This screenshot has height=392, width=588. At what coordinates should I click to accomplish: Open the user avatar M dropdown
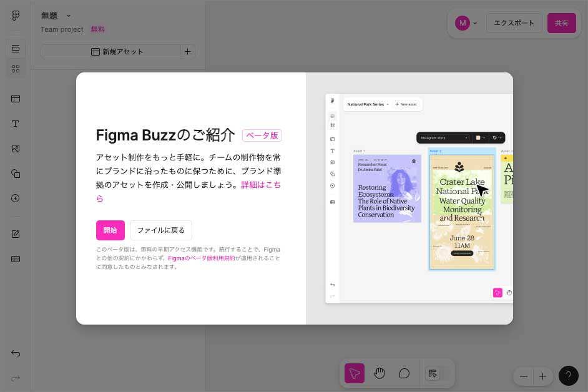[x=466, y=23]
